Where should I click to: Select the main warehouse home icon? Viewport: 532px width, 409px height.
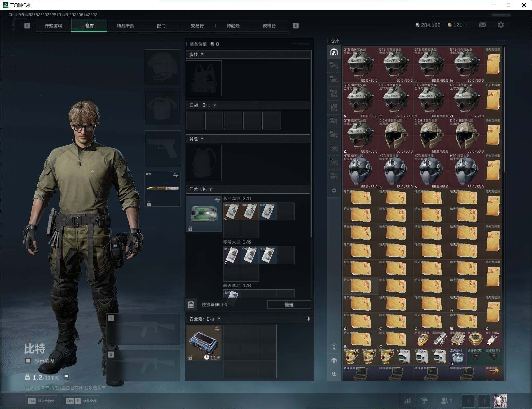[334, 52]
